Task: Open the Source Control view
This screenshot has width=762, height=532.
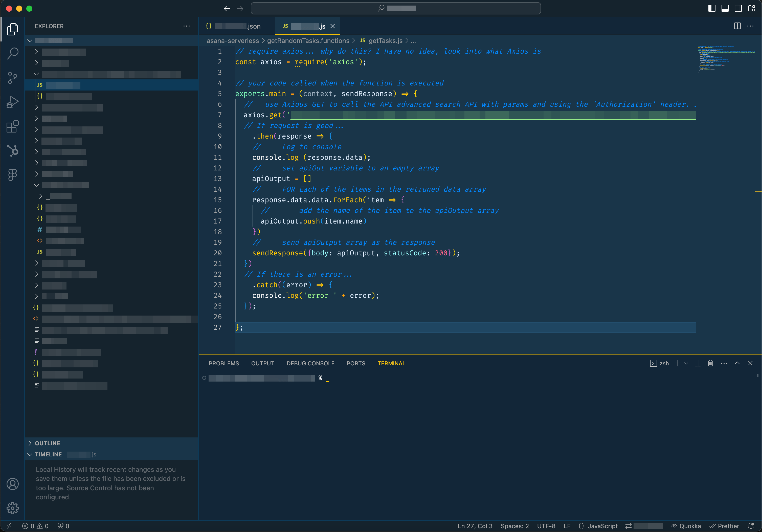Action: click(x=13, y=78)
